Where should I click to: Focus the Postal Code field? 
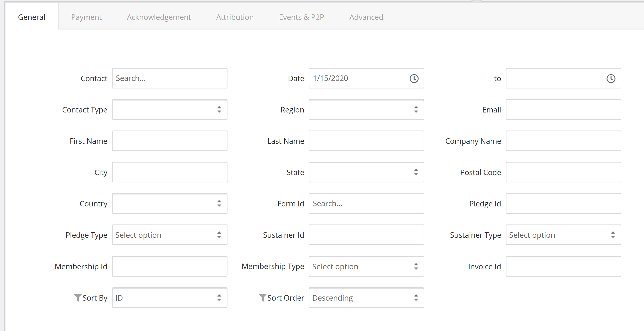(563, 172)
